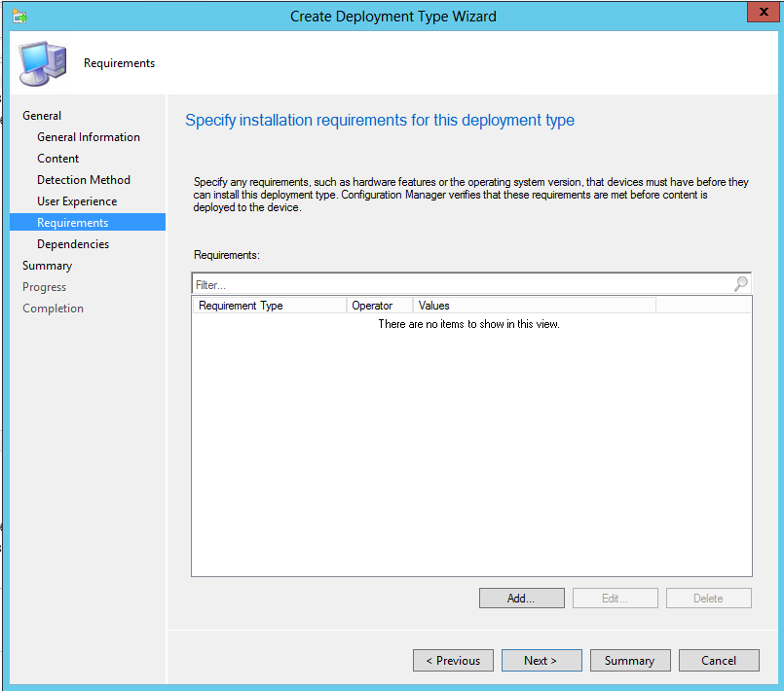This screenshot has height=691, width=784.
Task: Open the User Experience step
Action: click(x=77, y=201)
